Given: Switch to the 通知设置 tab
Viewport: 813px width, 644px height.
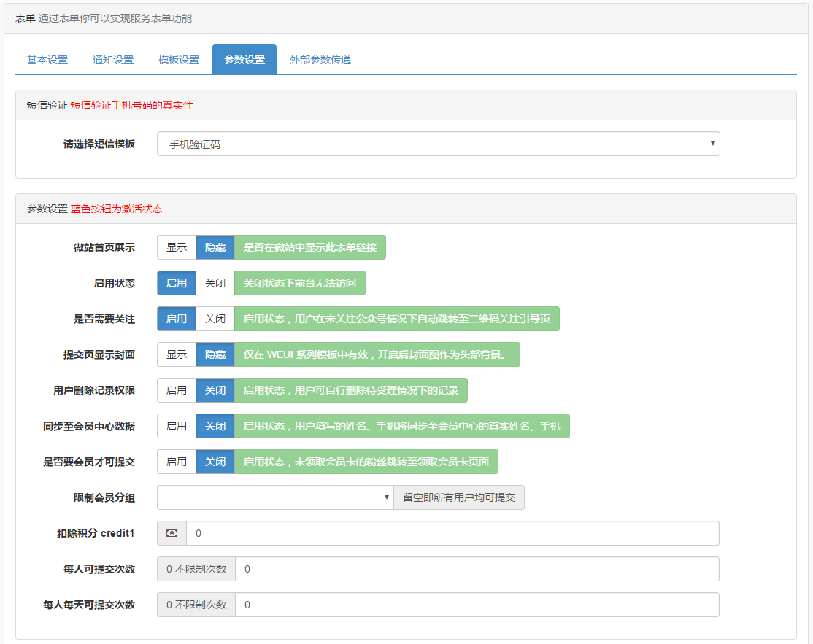Looking at the screenshot, I should click(x=113, y=60).
